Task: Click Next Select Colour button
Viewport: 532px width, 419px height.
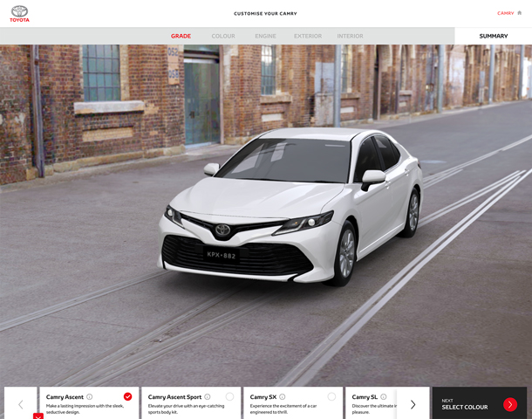Action: 480,403
